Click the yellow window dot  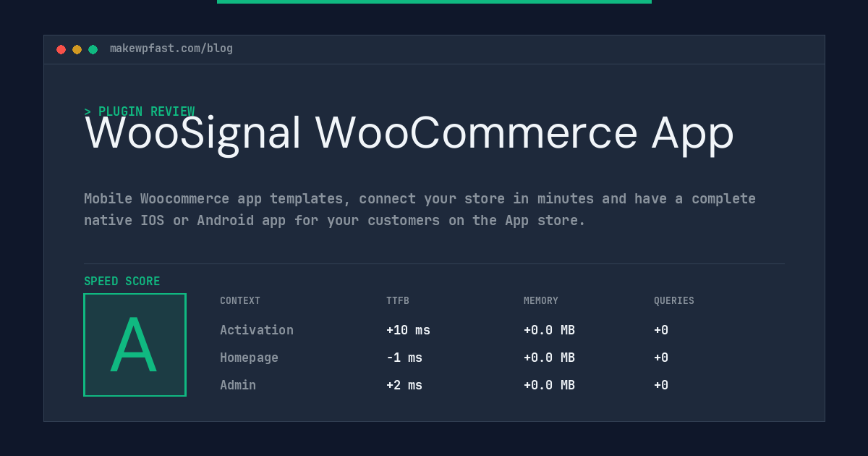coord(77,49)
